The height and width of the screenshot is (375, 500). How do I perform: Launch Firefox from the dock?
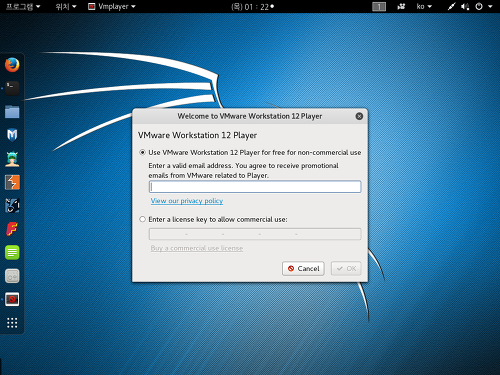click(x=12, y=65)
